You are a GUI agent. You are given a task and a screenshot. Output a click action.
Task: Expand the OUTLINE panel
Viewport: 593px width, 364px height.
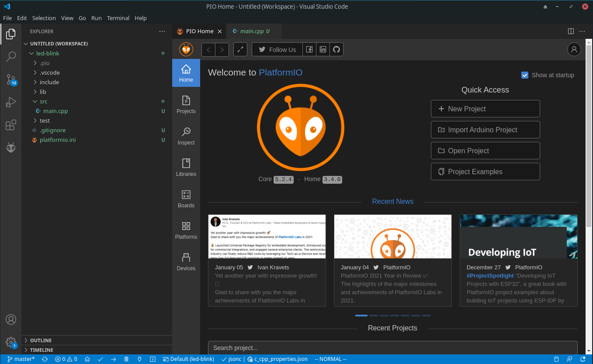coord(97,340)
